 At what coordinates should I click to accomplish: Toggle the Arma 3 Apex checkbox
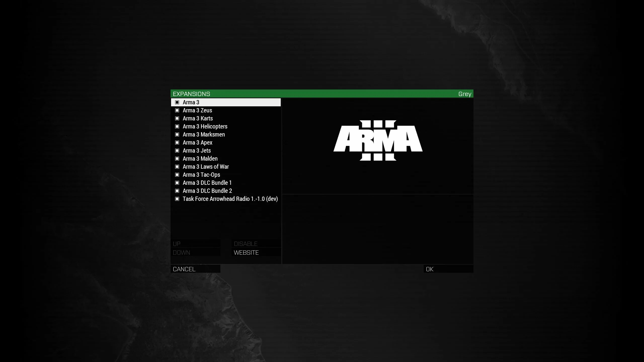click(177, 143)
